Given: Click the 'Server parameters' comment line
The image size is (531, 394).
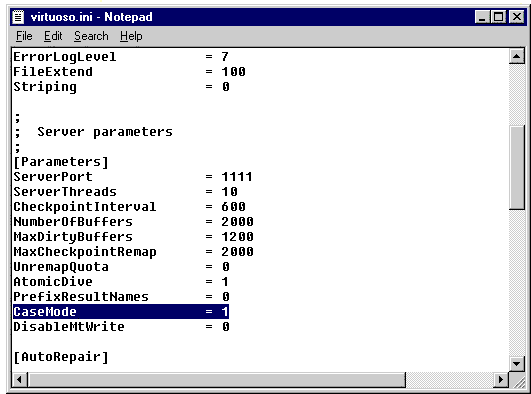Looking at the screenshot, I should pyautogui.click(x=93, y=132).
